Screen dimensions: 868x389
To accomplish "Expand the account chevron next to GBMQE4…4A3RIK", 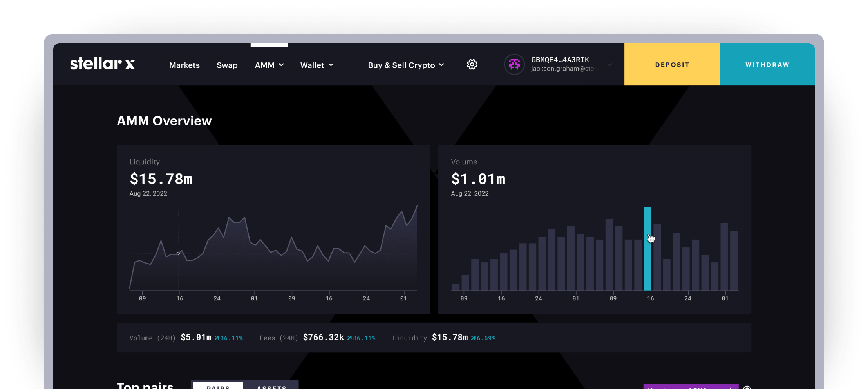I will [x=609, y=65].
